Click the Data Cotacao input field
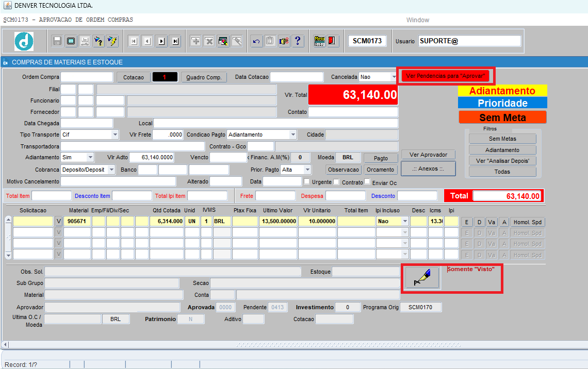This screenshot has width=588, height=369. (297, 77)
